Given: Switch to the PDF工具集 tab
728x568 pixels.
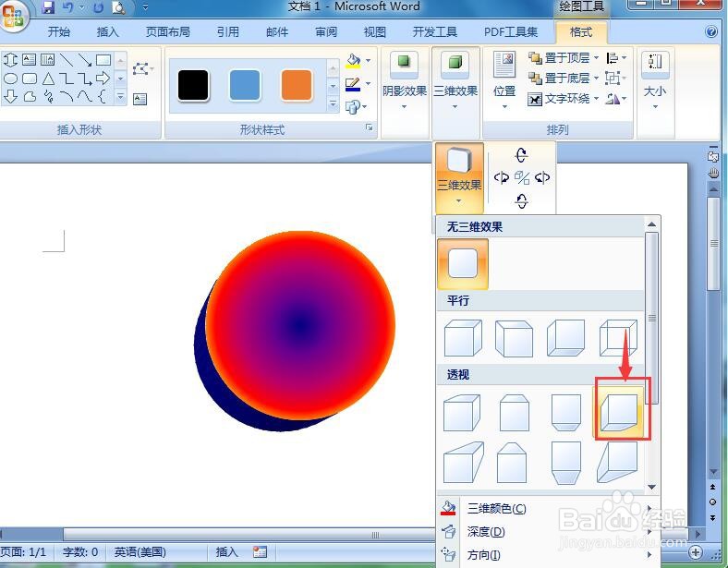Looking at the screenshot, I should [510, 31].
